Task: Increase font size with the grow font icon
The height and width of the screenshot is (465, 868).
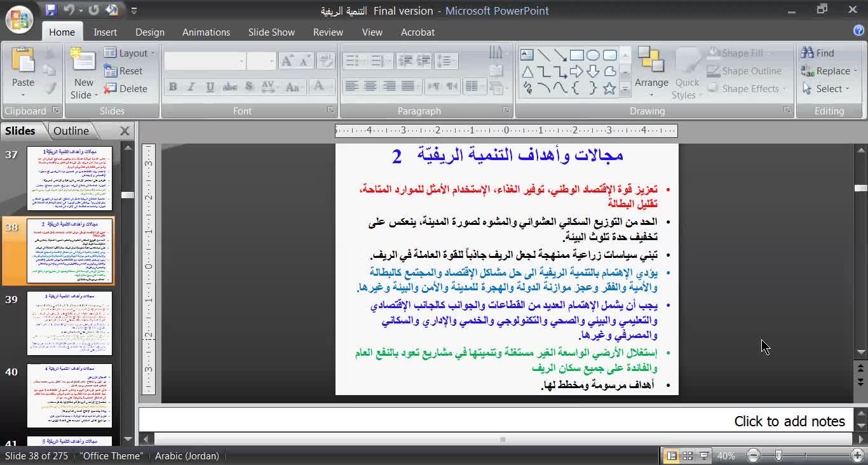Action: (287, 61)
